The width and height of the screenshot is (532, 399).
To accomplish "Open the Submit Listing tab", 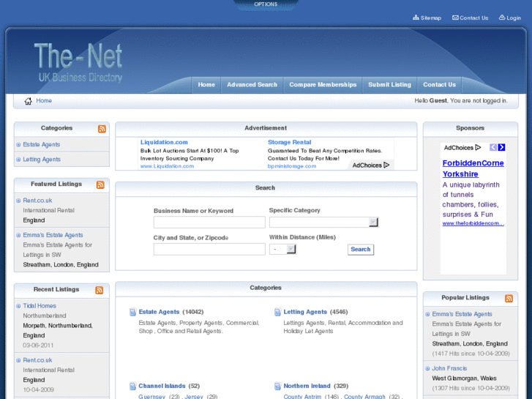I will (389, 84).
